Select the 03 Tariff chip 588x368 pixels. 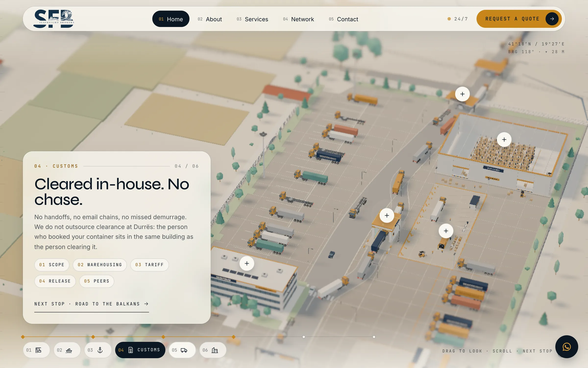click(149, 265)
